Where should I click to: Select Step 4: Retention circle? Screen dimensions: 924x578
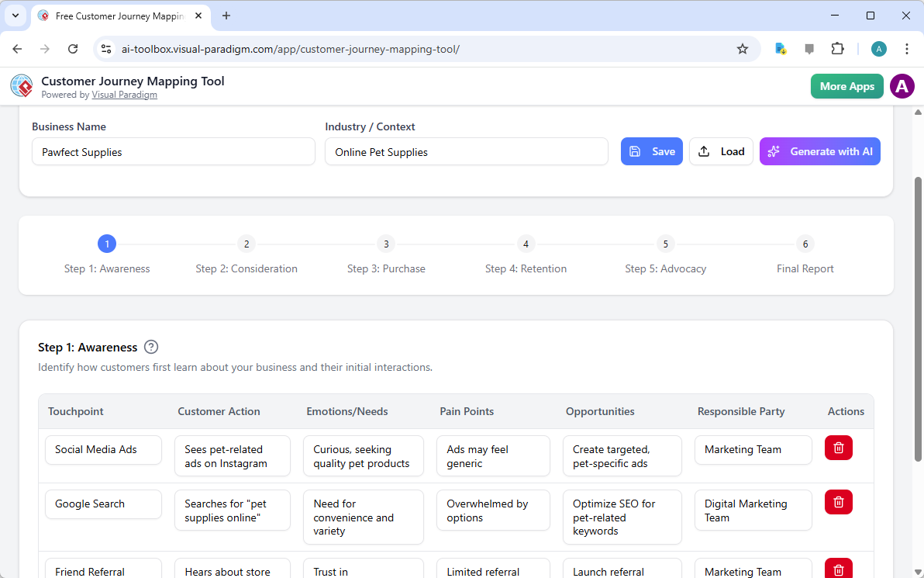(x=526, y=244)
